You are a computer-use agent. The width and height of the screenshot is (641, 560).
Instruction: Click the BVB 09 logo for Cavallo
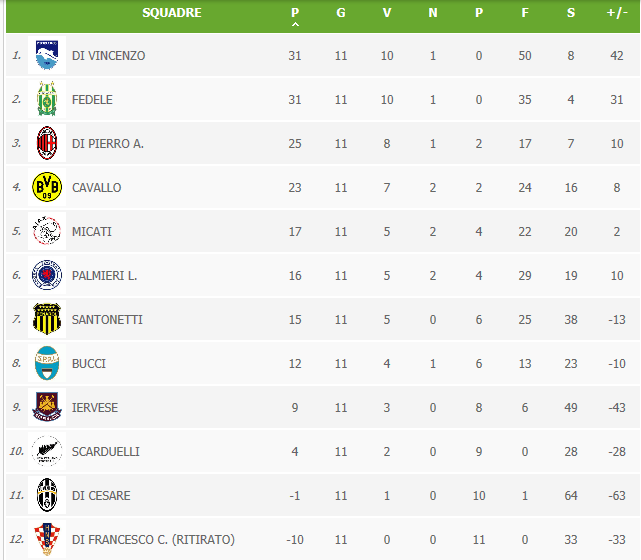(47, 187)
